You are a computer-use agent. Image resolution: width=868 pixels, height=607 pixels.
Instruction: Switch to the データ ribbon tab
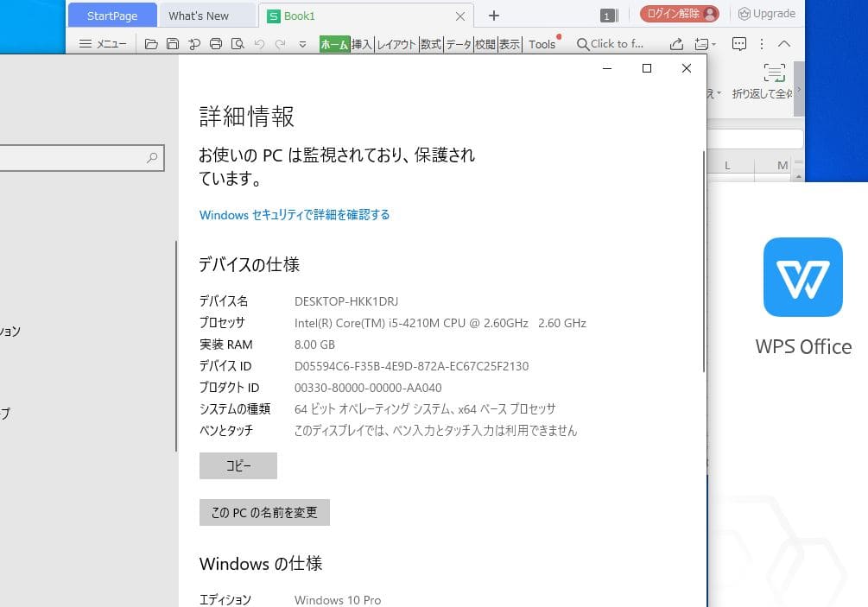point(459,44)
